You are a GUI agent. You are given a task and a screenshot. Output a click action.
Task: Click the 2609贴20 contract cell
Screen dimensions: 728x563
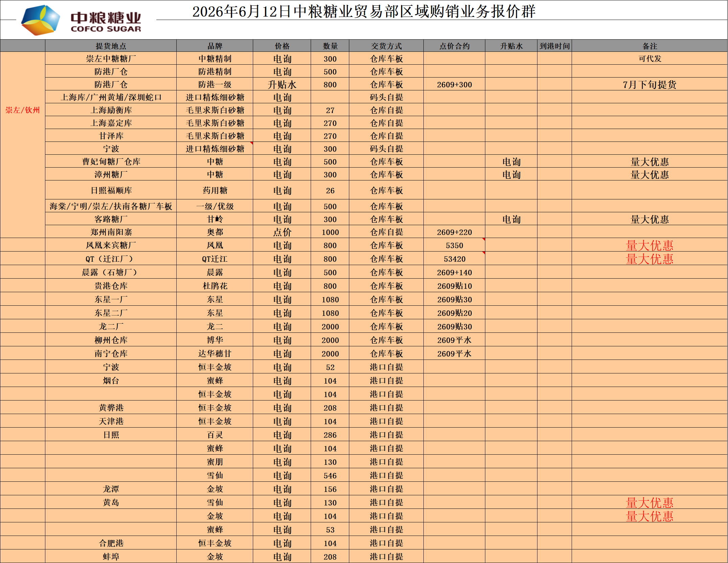click(x=455, y=313)
